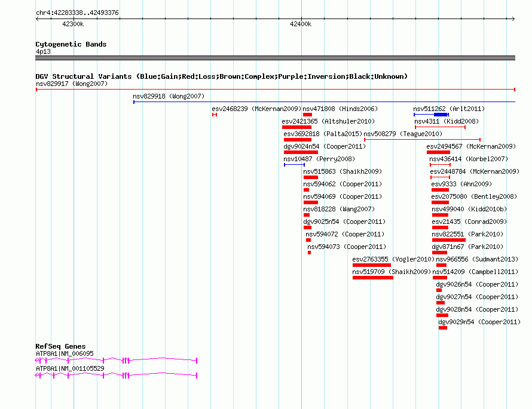This screenshot has width=532, height=409.
Task: Click the red bar under nsv519709
Action: (373, 278)
